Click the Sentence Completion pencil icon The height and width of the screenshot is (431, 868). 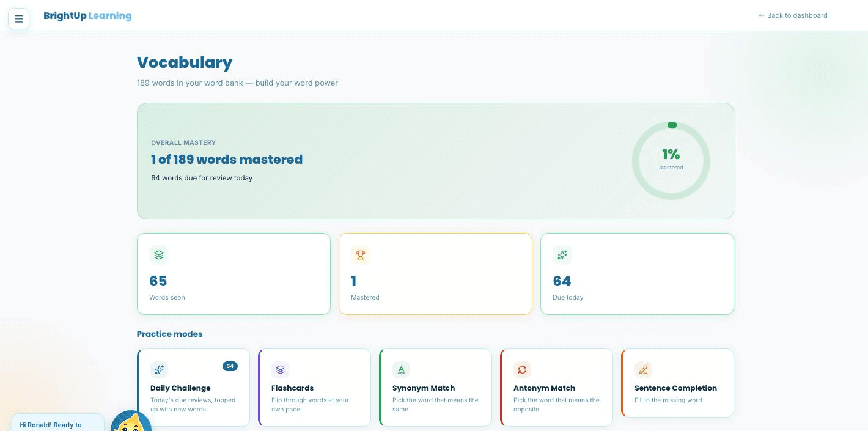(x=643, y=369)
